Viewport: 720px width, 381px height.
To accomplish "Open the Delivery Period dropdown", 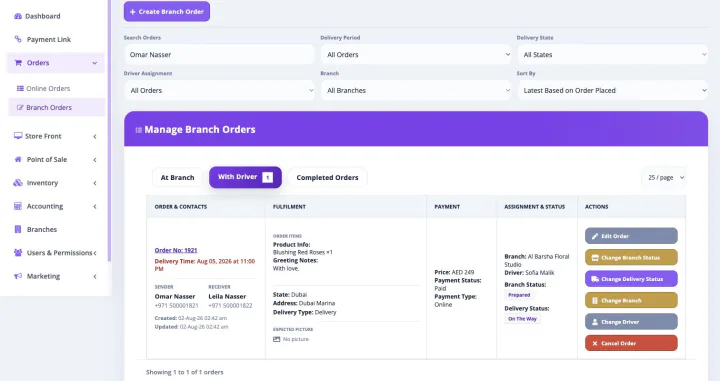I will coord(416,55).
